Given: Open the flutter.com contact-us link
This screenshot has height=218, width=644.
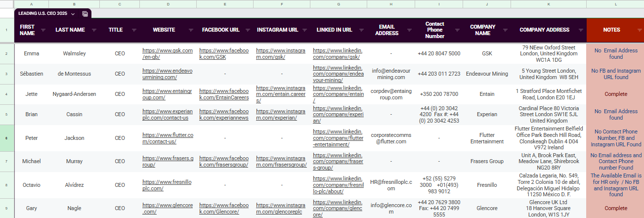Looking at the screenshot, I should (167, 138).
